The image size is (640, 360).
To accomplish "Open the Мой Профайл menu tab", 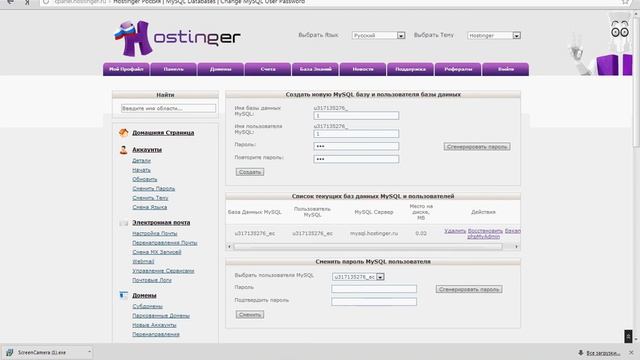I will tap(126, 69).
